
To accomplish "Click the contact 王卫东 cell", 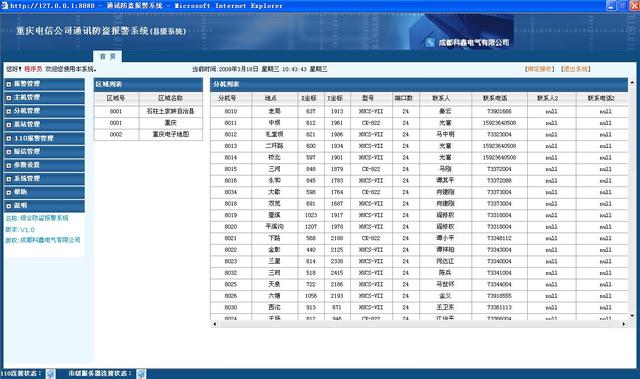I will (x=445, y=307).
